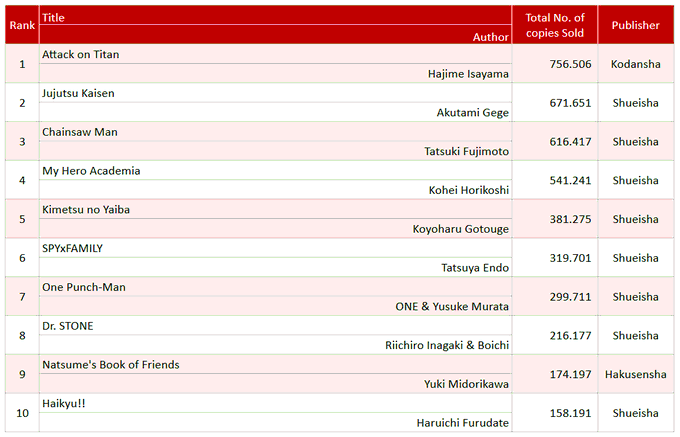
Task: Click Shueisha publisher in Jujutsu Kaisen row
Action: pos(636,102)
